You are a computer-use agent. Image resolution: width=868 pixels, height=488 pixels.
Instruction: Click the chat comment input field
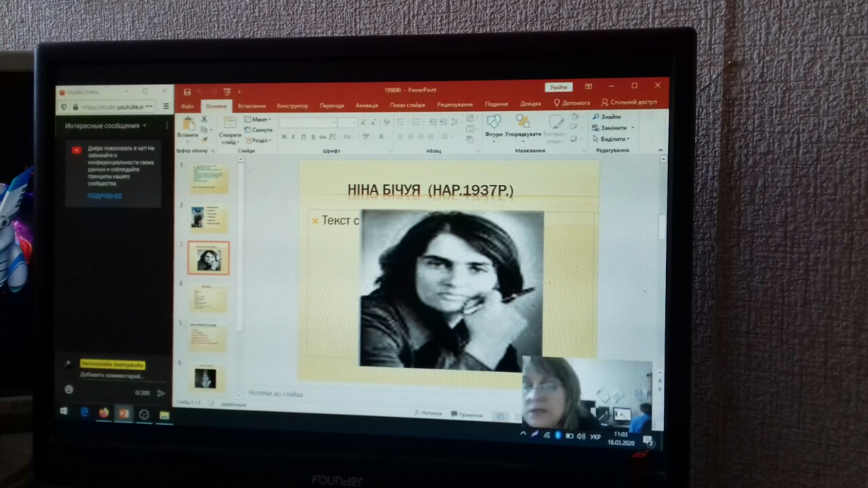pyautogui.click(x=112, y=375)
